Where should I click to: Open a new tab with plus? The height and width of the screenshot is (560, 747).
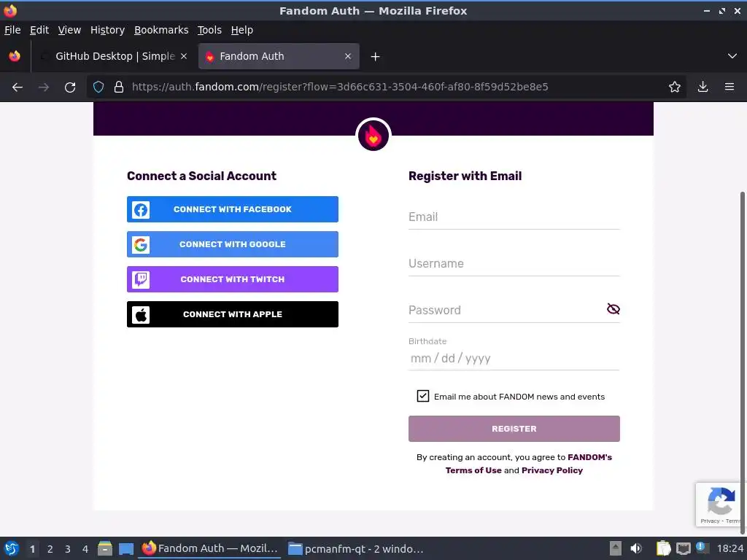pos(375,57)
